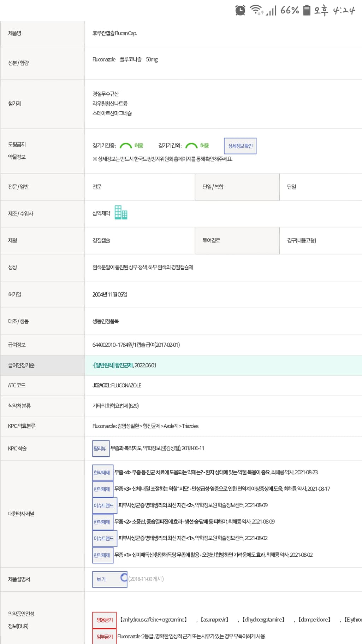
Task: Open article 무좀<2> 소풍산, 풍습열피진에 효과
Action: pos(171,522)
